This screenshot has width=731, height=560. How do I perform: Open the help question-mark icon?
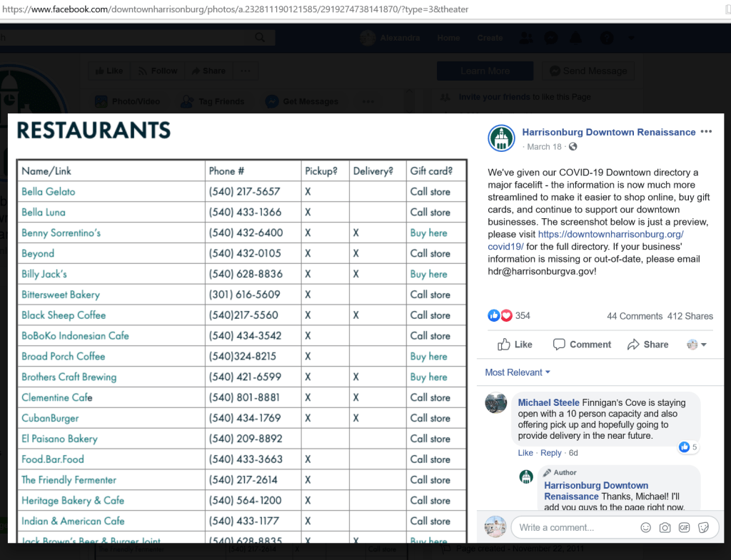tap(607, 38)
